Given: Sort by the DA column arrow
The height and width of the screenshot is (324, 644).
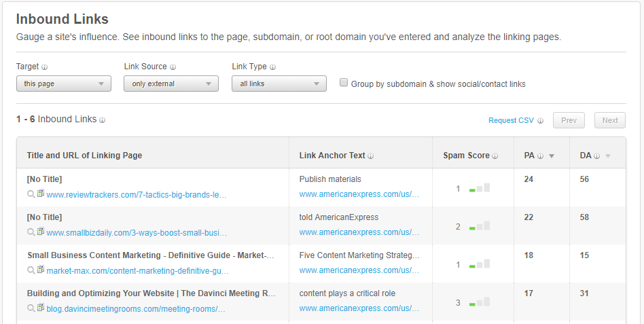Looking at the screenshot, I should pos(608,156).
